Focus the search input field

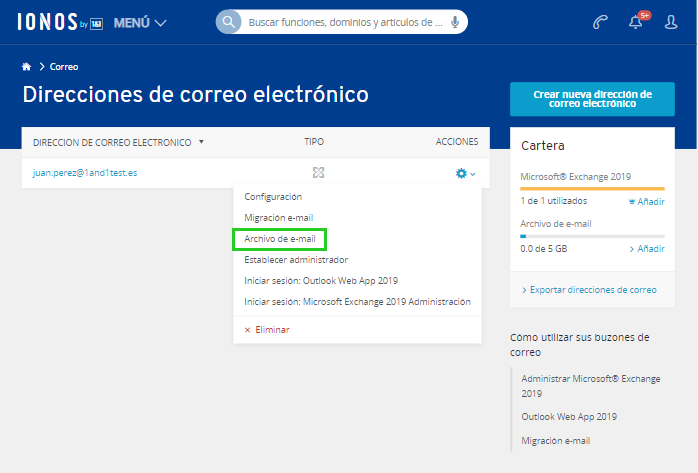[340, 22]
